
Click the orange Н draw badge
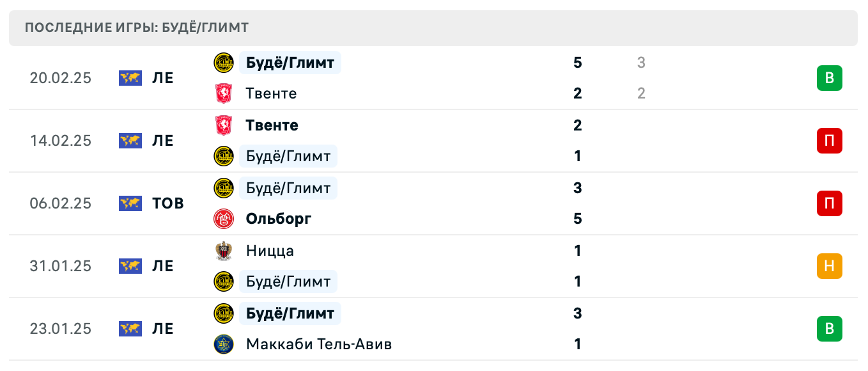point(829,266)
